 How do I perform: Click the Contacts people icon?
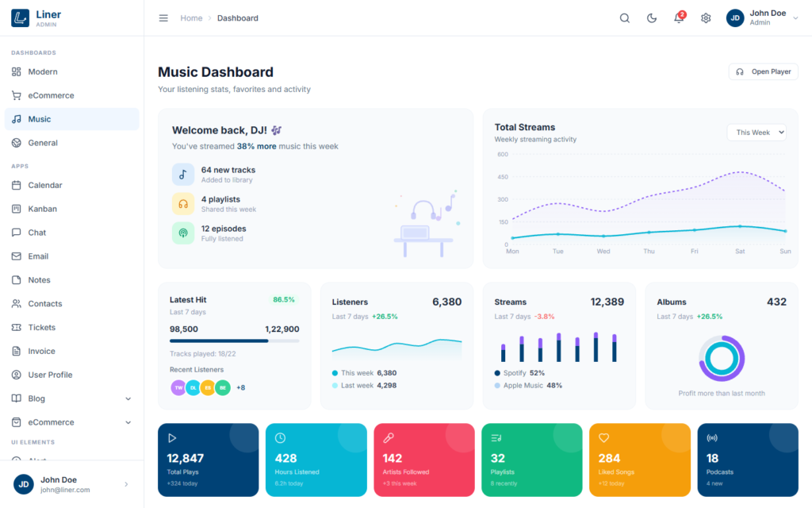click(x=17, y=304)
